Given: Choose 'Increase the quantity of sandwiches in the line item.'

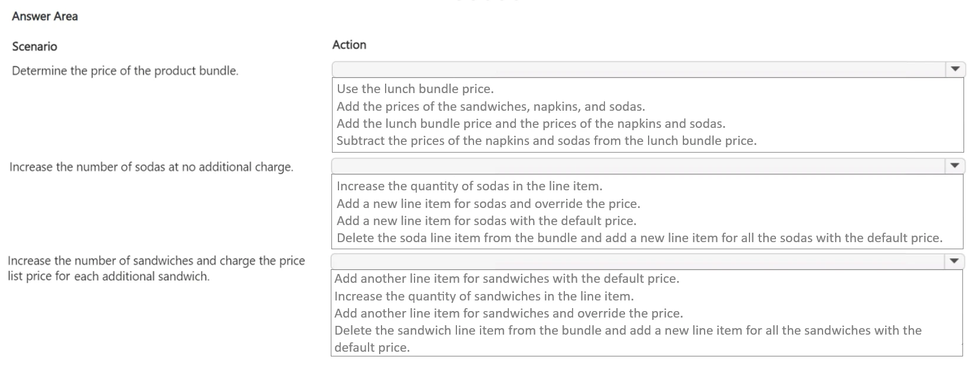Looking at the screenshot, I should point(484,296).
